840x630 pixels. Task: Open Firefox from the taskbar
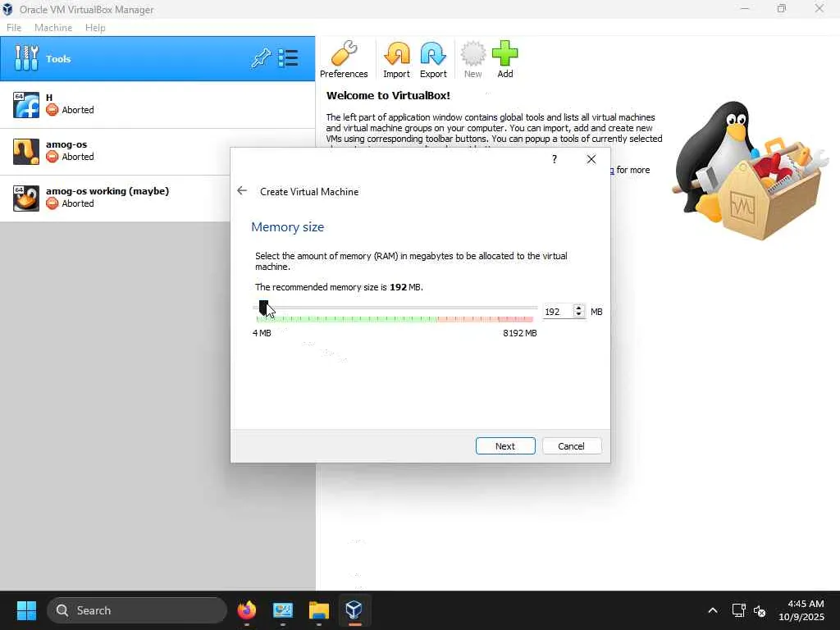pyautogui.click(x=247, y=610)
